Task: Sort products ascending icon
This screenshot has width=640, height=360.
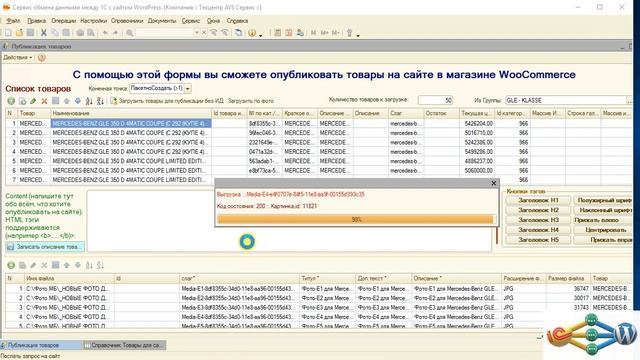Action: coord(89,101)
